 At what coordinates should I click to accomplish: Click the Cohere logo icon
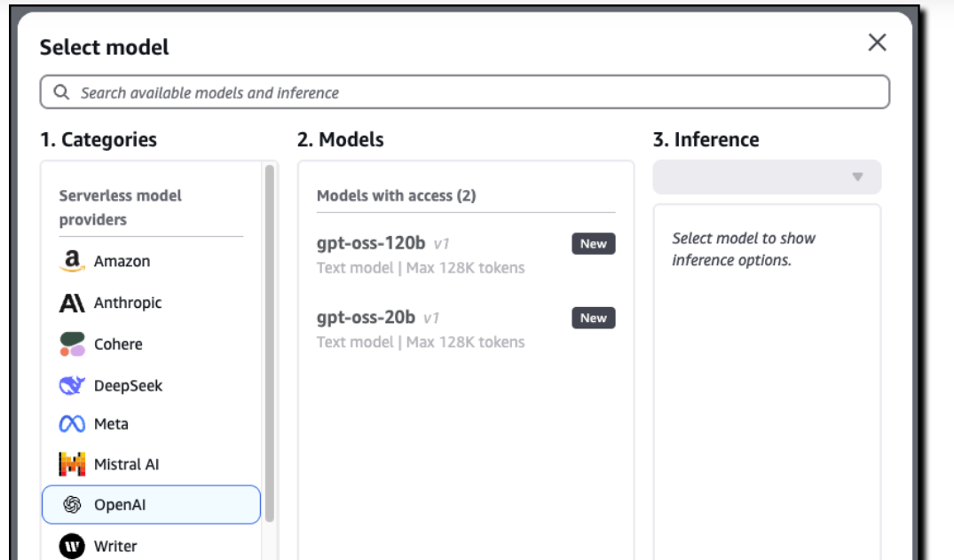coord(72,344)
